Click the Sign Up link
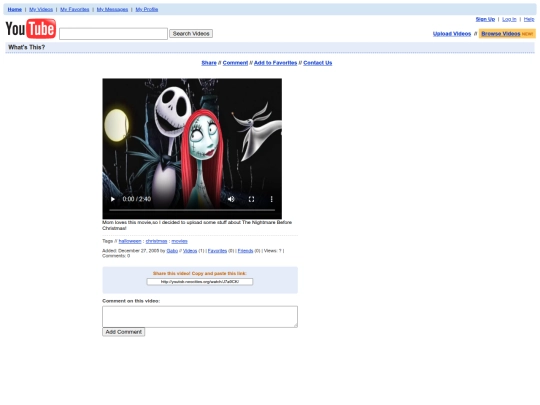Screen dimensions: 540x405 [485, 19]
